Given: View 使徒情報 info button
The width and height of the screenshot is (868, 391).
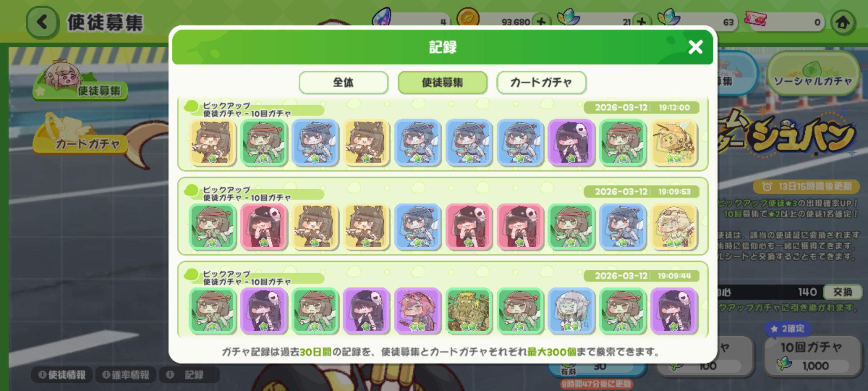Looking at the screenshot, I should pyautogui.click(x=62, y=375).
